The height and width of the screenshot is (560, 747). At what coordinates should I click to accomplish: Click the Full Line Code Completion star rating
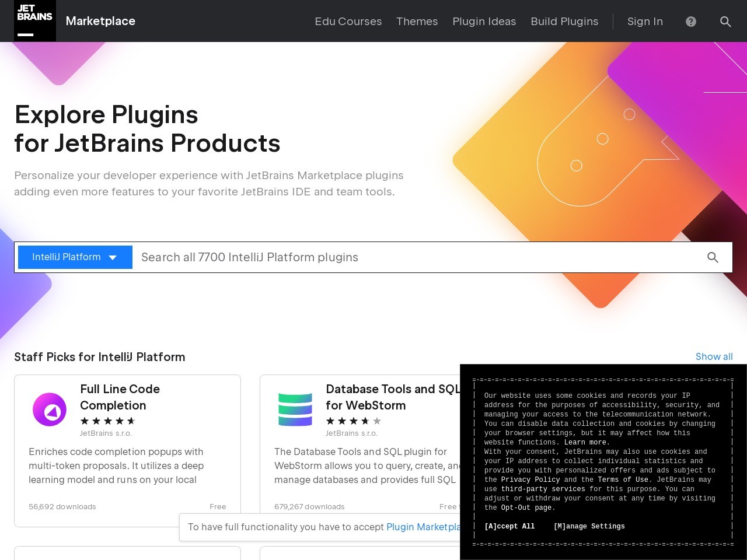(108, 421)
